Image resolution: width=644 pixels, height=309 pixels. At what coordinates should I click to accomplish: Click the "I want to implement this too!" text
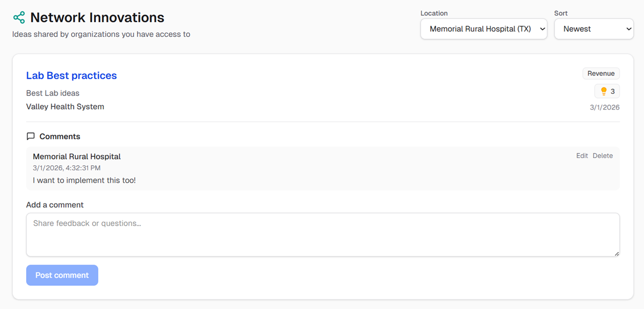tap(84, 181)
